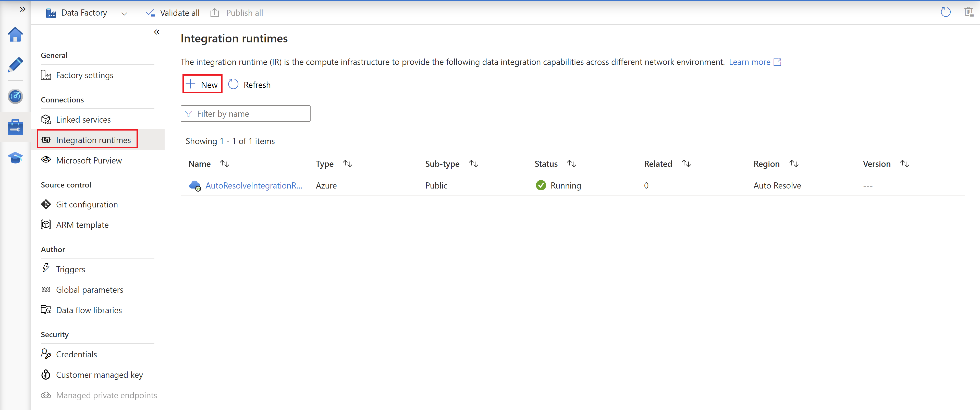Viewport: 980px width, 410px height.
Task: Click the Running status icon indicator
Action: pyautogui.click(x=539, y=185)
